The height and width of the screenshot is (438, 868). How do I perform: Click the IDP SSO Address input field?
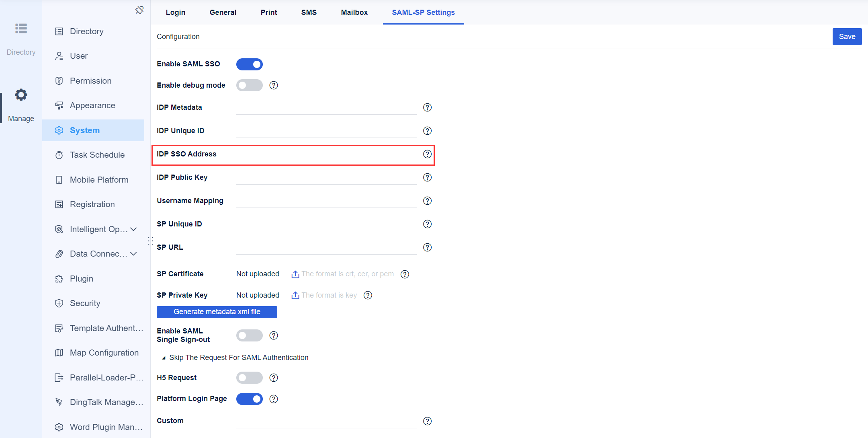325,154
